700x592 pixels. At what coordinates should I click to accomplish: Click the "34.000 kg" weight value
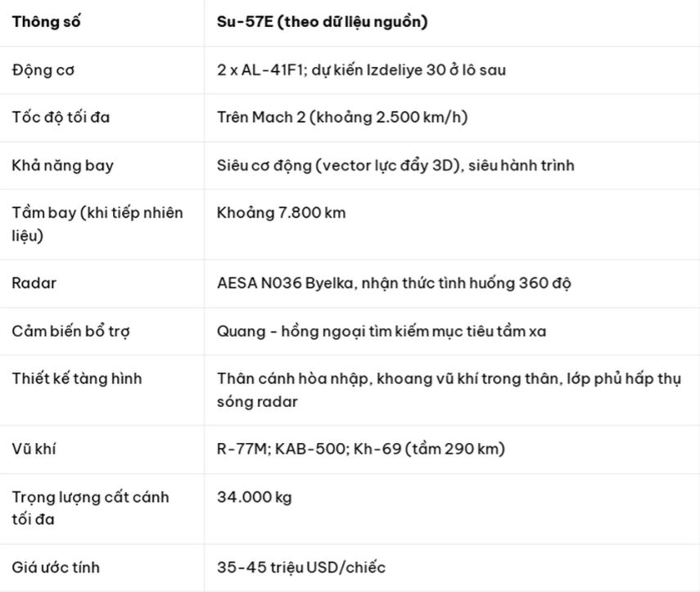(255, 496)
